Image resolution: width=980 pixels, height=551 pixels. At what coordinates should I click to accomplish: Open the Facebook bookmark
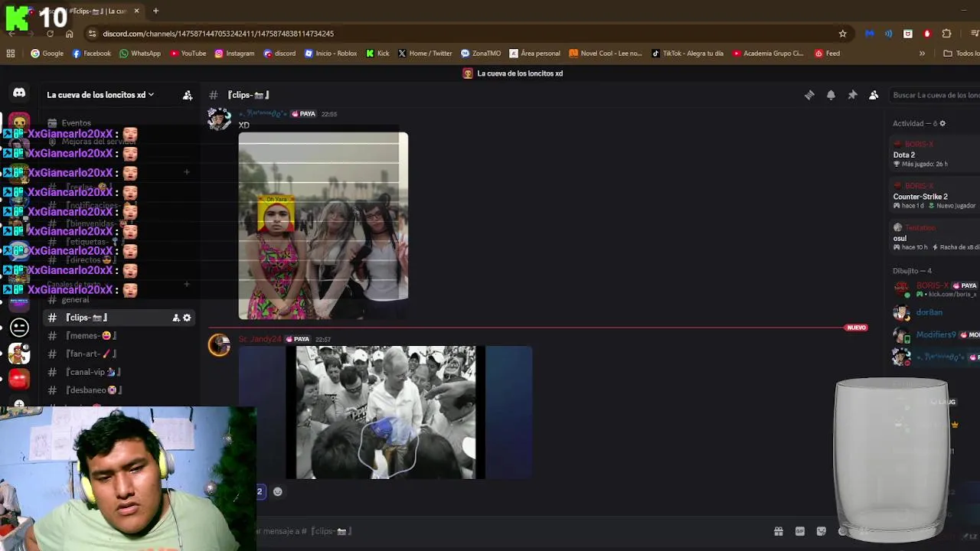(x=91, y=54)
